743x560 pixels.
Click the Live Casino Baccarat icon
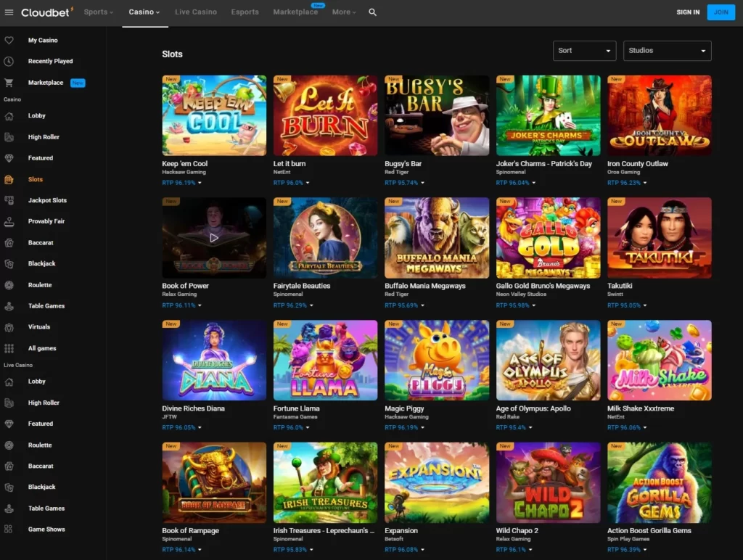tap(9, 466)
